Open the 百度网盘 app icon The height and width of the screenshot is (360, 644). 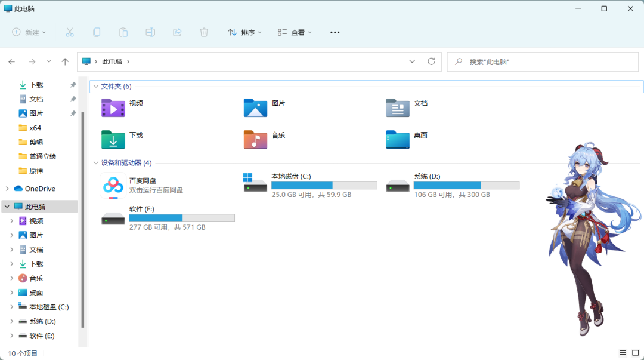click(x=113, y=185)
